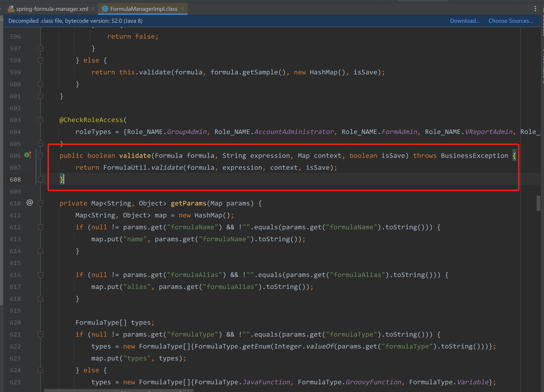Click the @ gutter icon on line 610
The image size is (544, 392).
point(30,203)
